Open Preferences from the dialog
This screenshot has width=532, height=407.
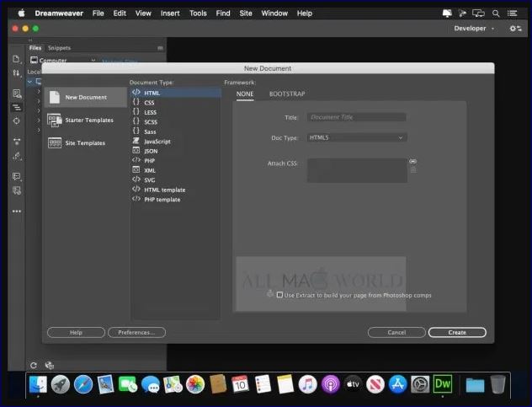[x=136, y=332]
